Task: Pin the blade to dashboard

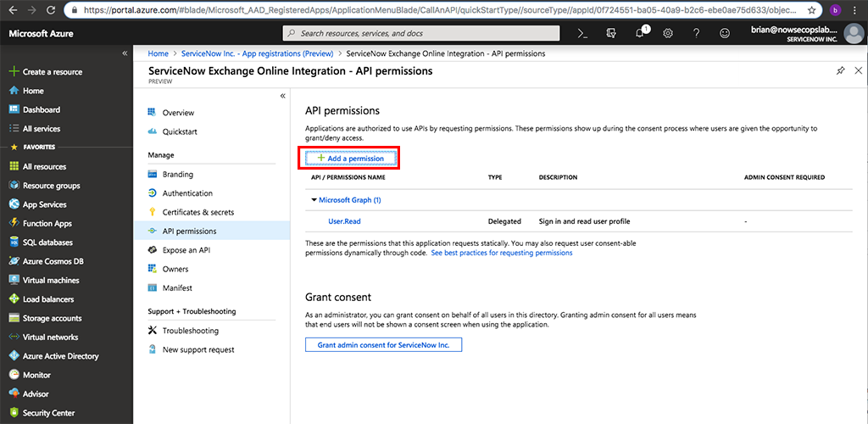Action: 840,71
